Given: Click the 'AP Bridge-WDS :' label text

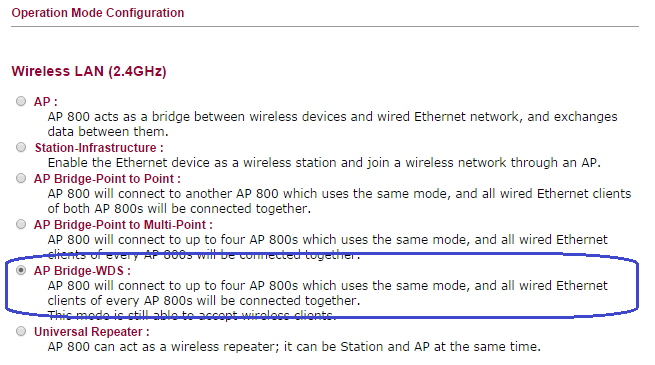Looking at the screenshot, I should tap(82, 271).
